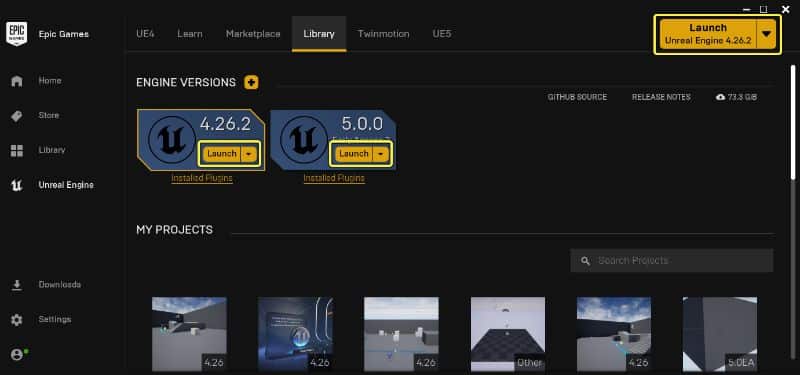Viewport: 800px width, 375px height.
Task: Click the cloud storage size icon
Action: point(720,97)
